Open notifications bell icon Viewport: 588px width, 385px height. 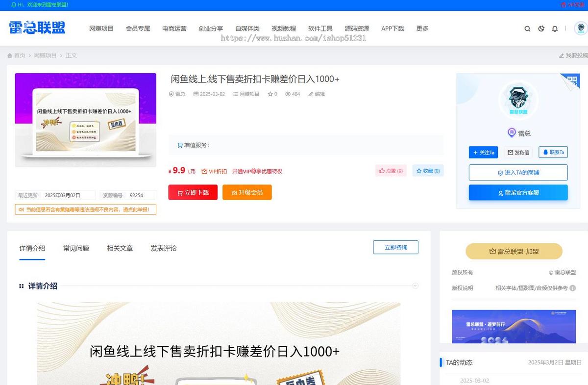(x=555, y=29)
